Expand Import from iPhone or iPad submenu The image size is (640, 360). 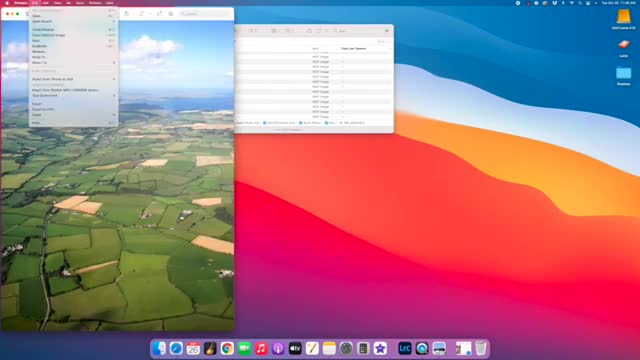(x=73, y=79)
